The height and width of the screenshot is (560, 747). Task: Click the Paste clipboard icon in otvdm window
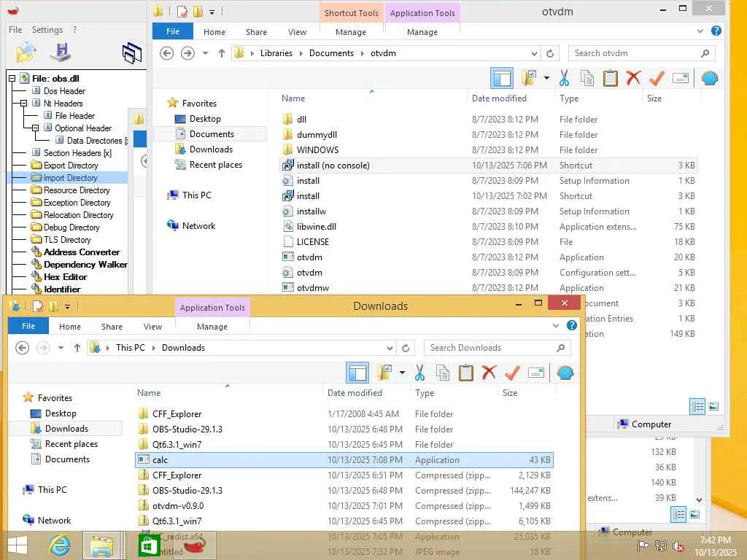pos(611,78)
